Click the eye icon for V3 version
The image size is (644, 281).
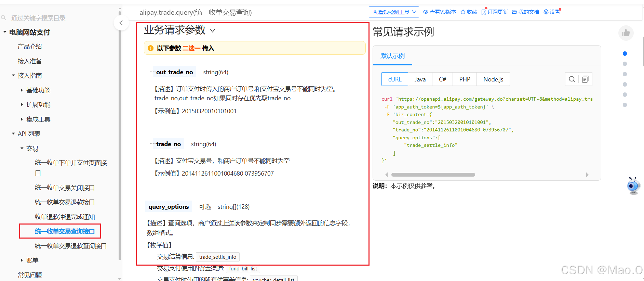point(426,12)
